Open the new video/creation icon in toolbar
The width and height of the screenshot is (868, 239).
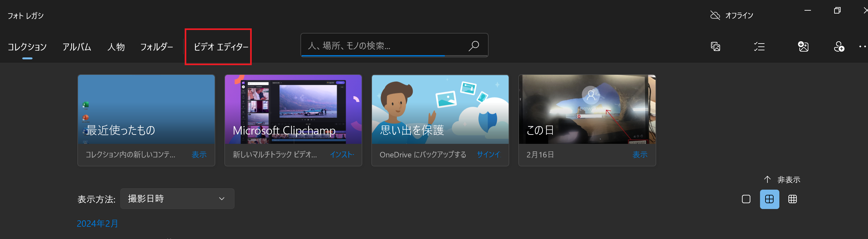715,46
